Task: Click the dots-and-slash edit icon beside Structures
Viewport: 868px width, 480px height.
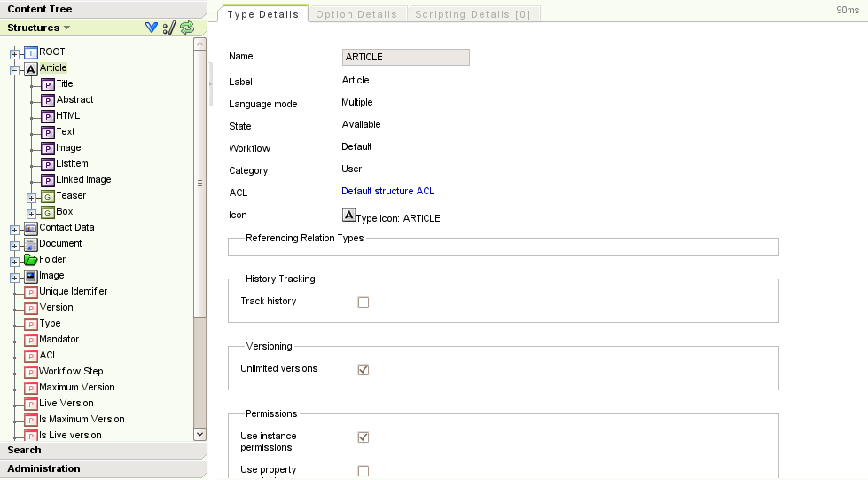Action: 169,28
